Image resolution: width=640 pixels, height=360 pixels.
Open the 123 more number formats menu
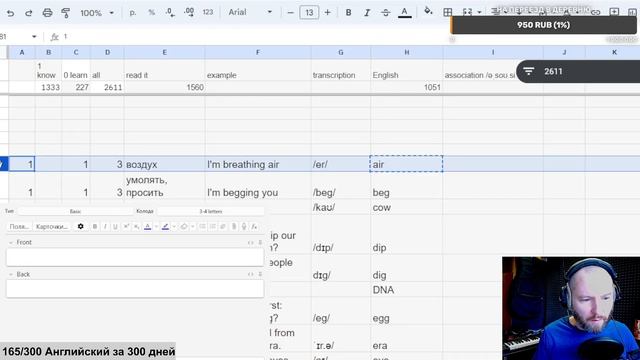[208, 13]
